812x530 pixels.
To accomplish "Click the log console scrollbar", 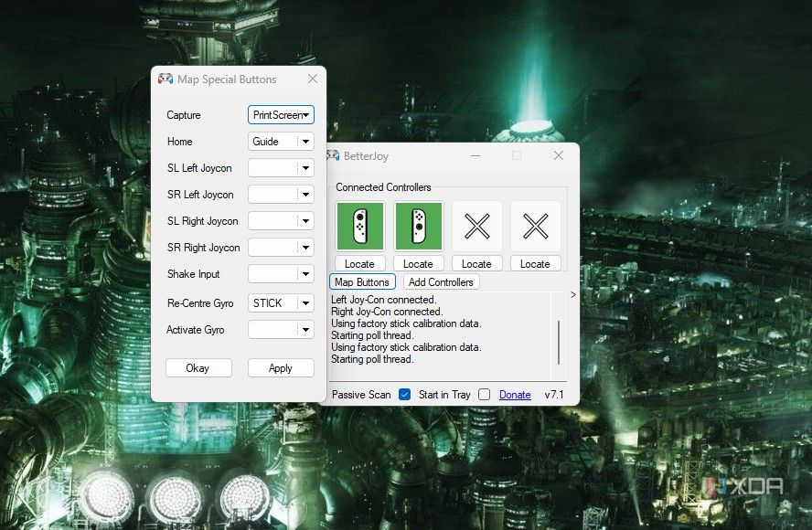I will tap(559, 342).
